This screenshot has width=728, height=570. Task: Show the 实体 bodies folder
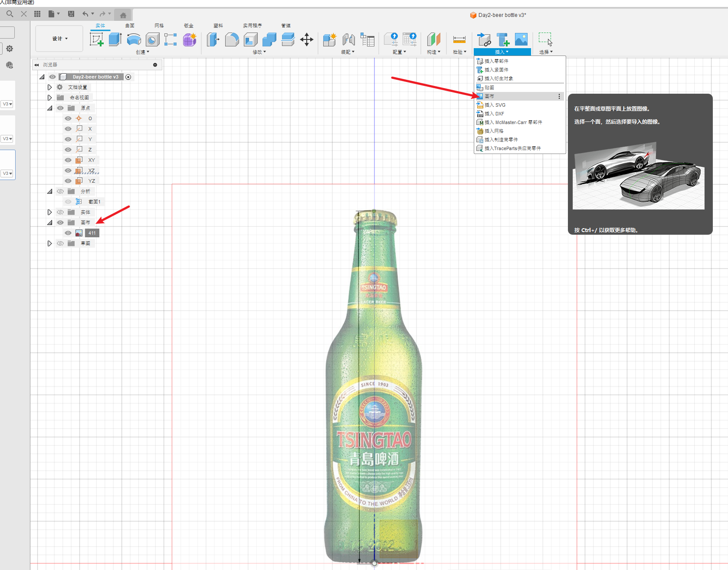pyautogui.click(x=60, y=212)
